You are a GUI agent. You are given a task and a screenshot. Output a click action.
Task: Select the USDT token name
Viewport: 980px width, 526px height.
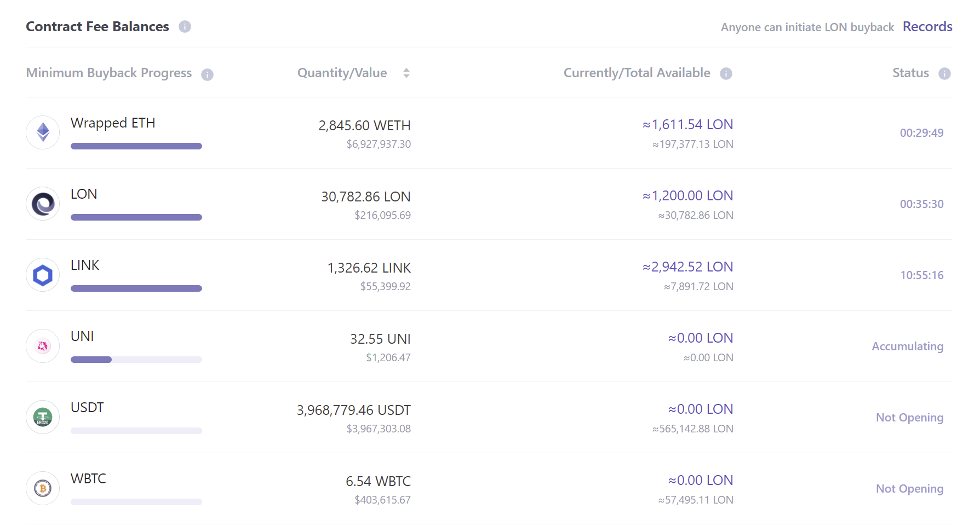(87, 408)
